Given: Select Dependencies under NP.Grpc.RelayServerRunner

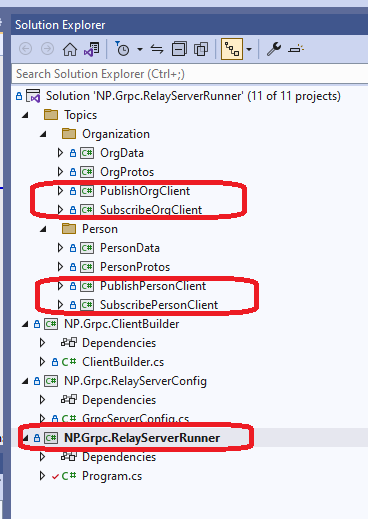Looking at the screenshot, I should click(x=119, y=457).
